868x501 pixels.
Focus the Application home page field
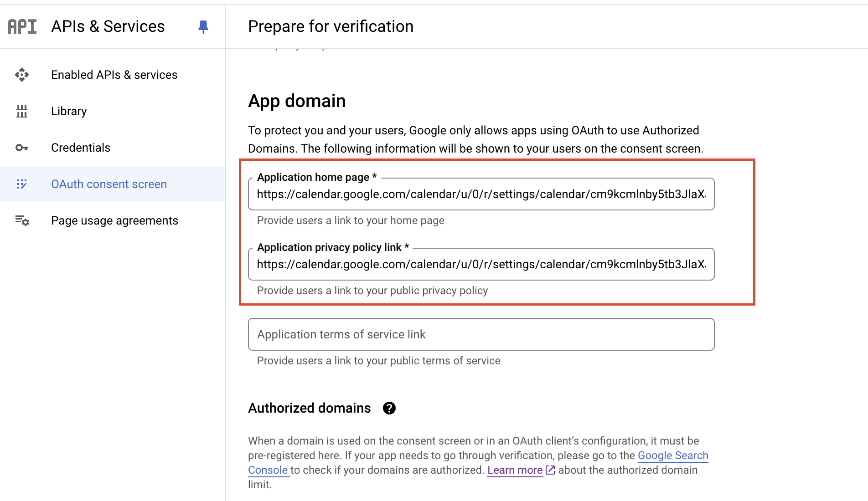point(481,194)
